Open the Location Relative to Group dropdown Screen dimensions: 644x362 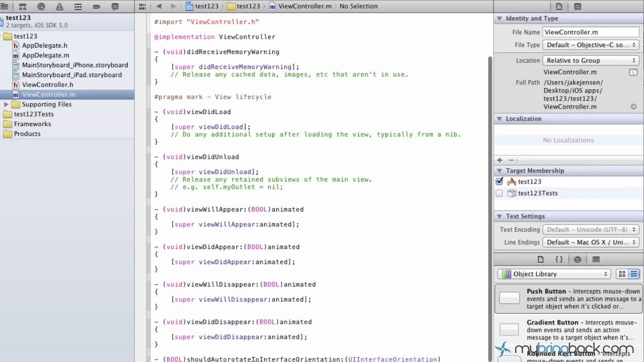pyautogui.click(x=591, y=60)
